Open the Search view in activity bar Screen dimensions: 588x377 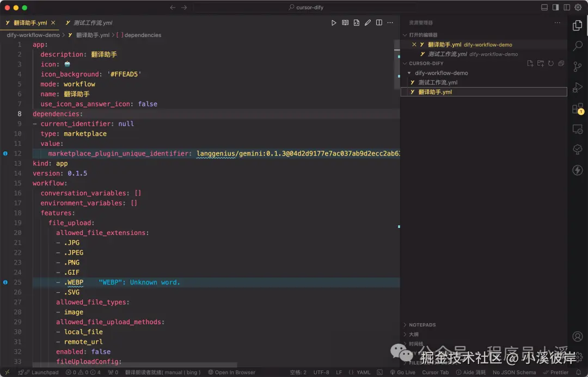pyautogui.click(x=578, y=46)
